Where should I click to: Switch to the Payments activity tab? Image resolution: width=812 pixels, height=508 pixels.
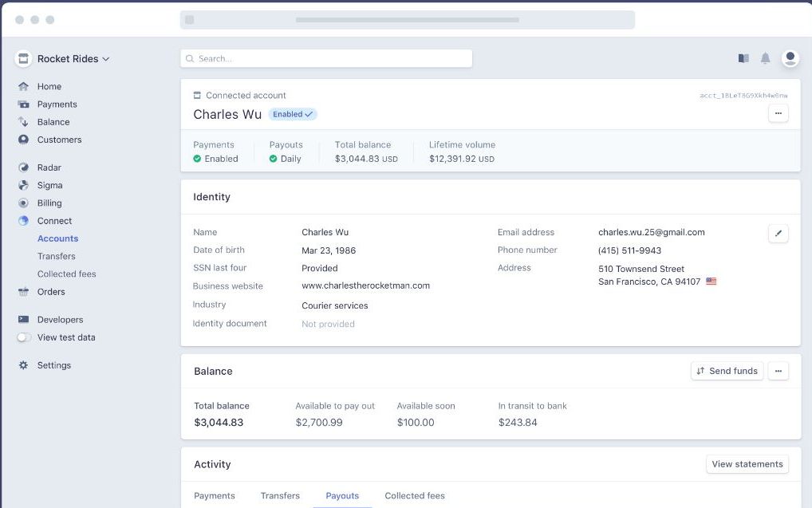pyautogui.click(x=215, y=495)
